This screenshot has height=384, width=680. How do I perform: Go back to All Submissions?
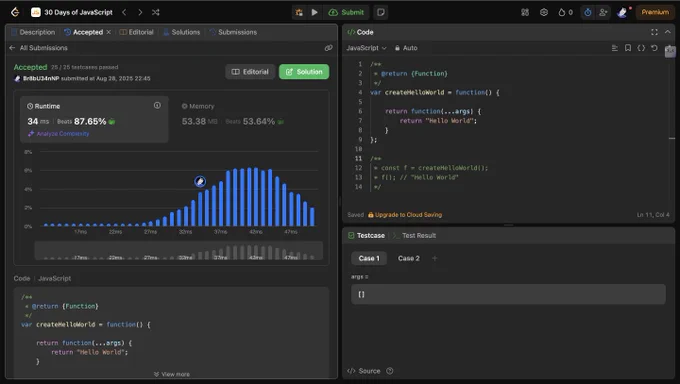[38, 48]
